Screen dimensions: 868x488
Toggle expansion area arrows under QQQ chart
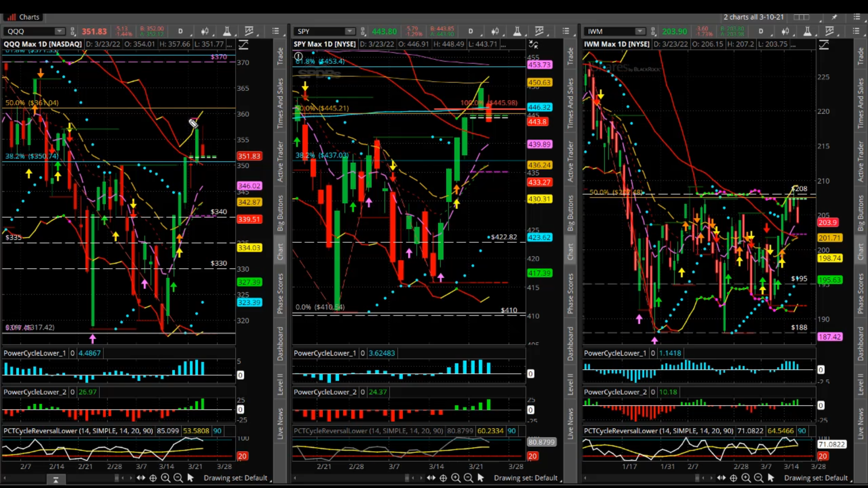141,478
